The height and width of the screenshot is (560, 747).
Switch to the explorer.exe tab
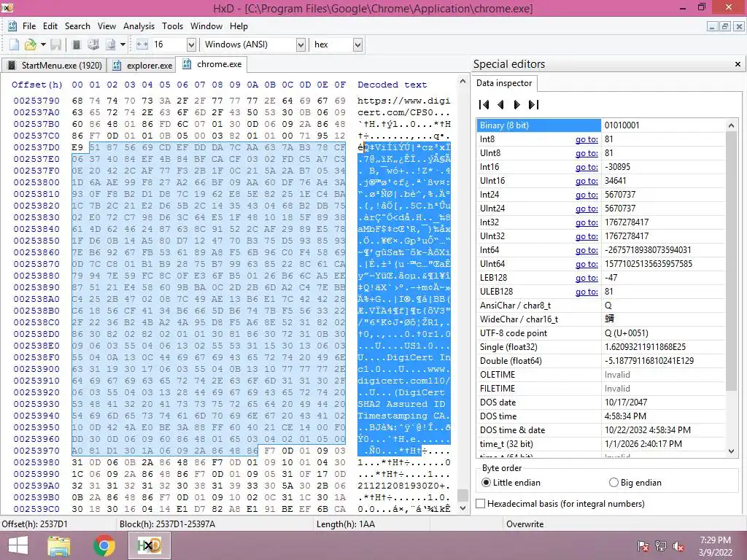(142, 65)
